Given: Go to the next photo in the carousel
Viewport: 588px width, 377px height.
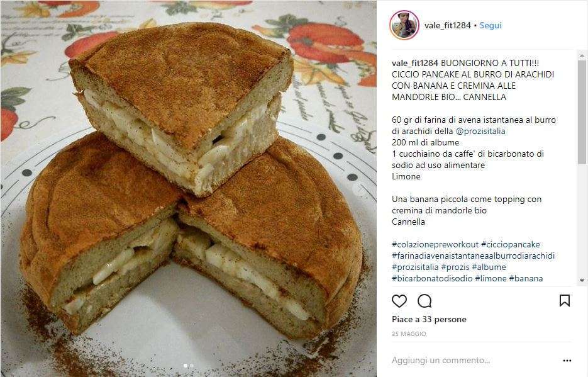Looking at the screenshot, I should coord(361,189).
